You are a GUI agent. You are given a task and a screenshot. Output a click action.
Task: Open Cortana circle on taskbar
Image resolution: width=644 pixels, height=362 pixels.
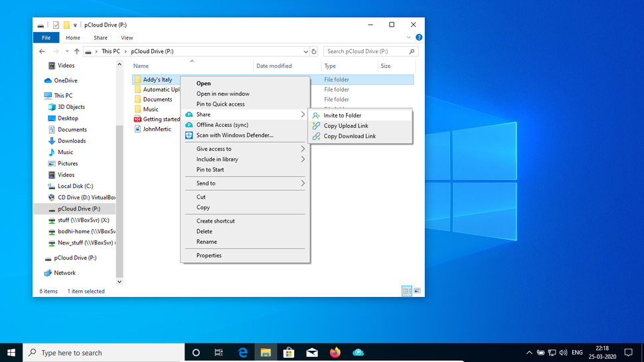tap(196, 353)
